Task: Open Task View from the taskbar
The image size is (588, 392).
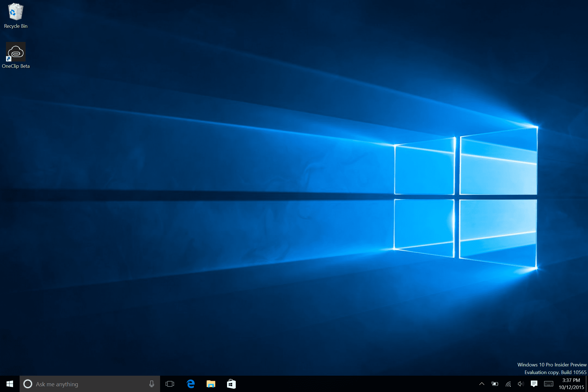Action: 170,384
